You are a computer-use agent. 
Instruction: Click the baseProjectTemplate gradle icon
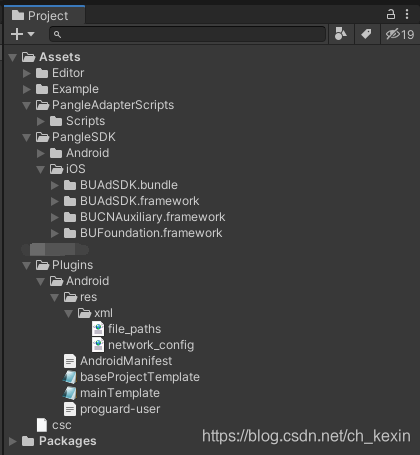[x=70, y=377]
